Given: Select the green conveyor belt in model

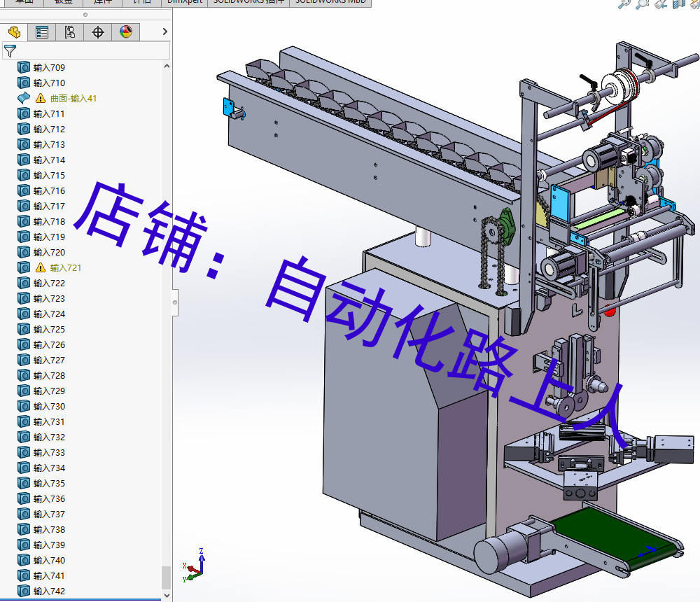Looking at the screenshot, I should [x=615, y=538].
